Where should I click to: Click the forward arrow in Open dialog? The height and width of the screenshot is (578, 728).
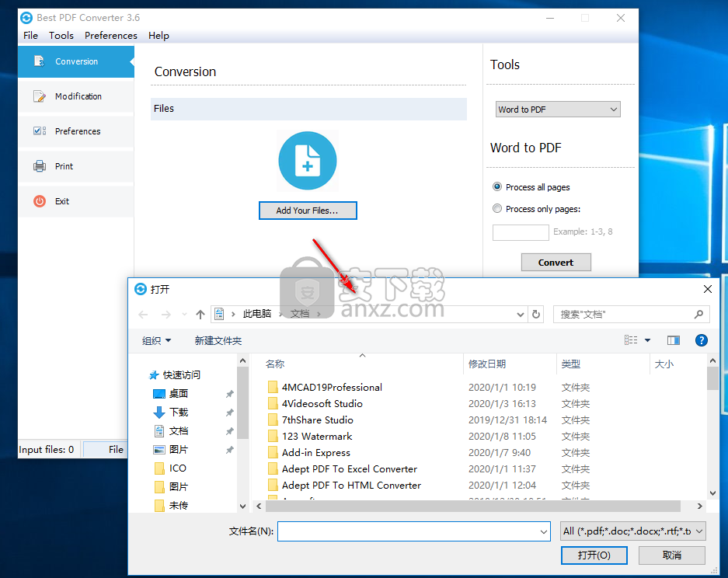point(165,315)
